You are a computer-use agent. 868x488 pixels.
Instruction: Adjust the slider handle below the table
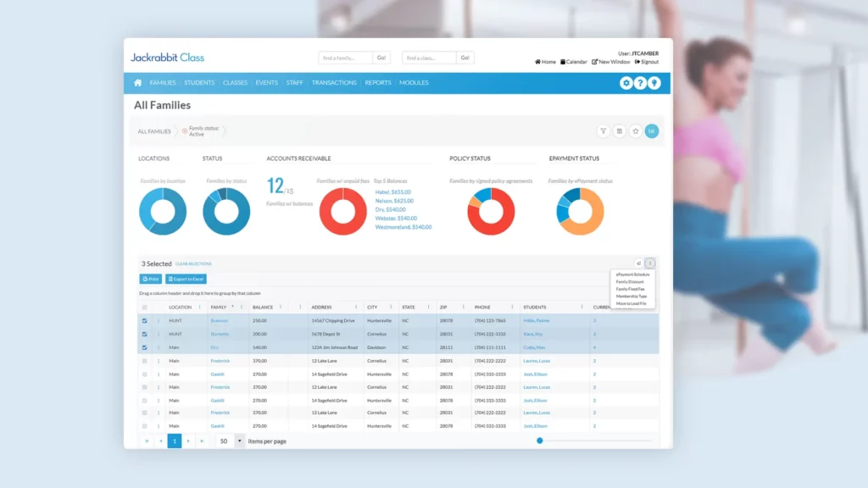(540, 441)
